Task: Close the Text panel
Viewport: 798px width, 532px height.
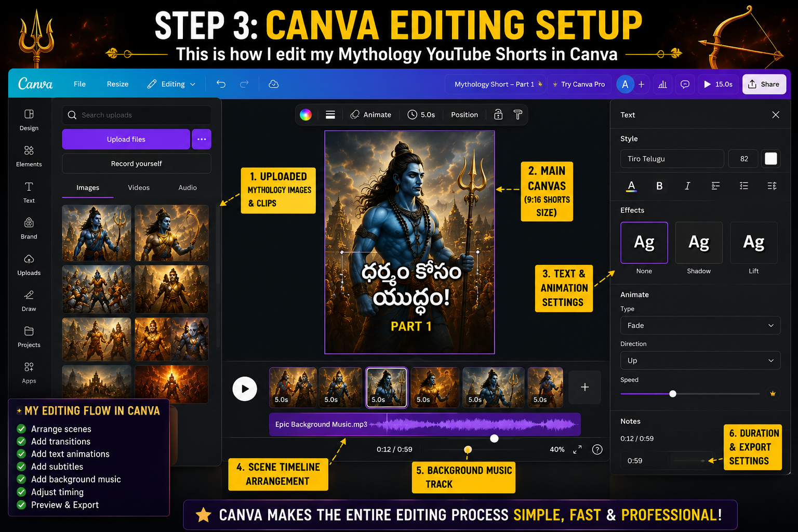Action: (x=776, y=115)
